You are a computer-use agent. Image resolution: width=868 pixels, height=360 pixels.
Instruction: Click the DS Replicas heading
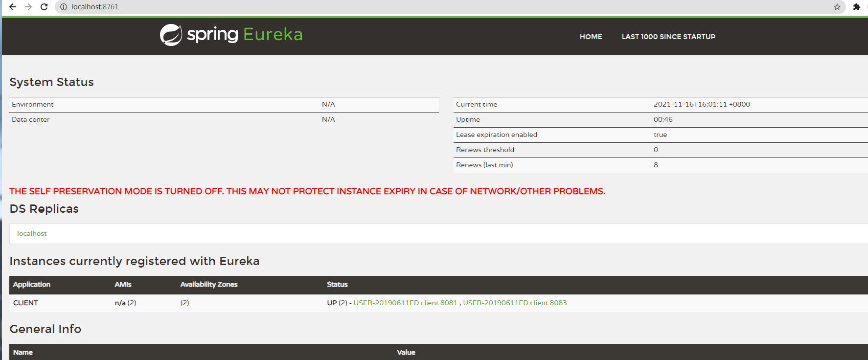(44, 209)
